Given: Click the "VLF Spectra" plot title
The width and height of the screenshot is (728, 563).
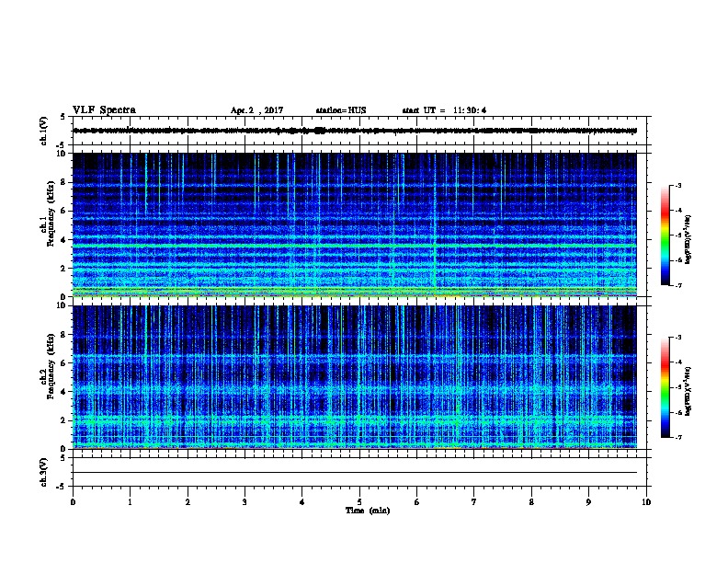Looking at the screenshot, I should [104, 110].
